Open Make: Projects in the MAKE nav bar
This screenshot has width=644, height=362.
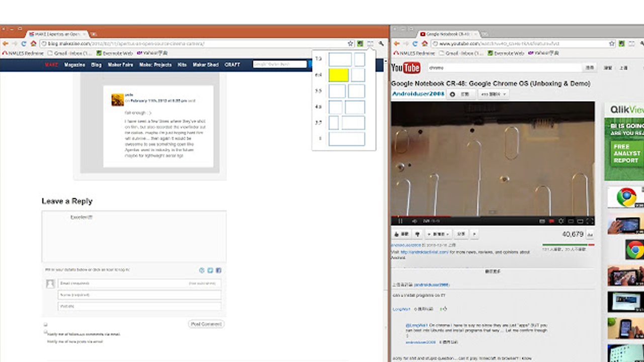(x=155, y=65)
